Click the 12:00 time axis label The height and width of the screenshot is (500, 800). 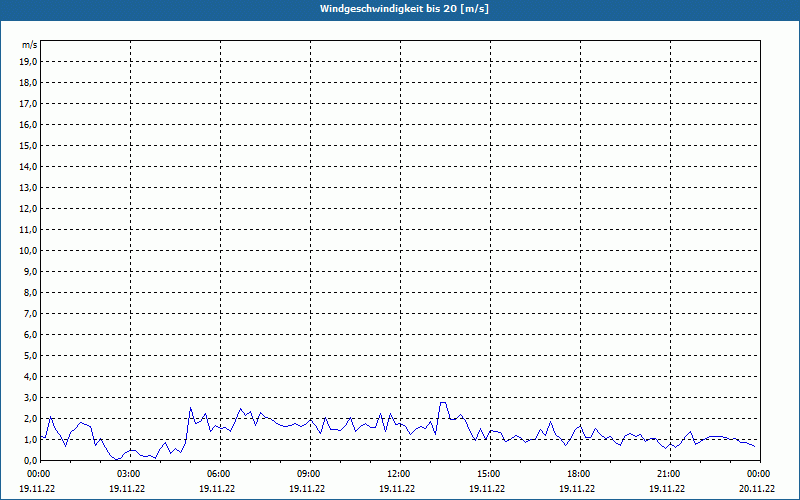click(398, 474)
